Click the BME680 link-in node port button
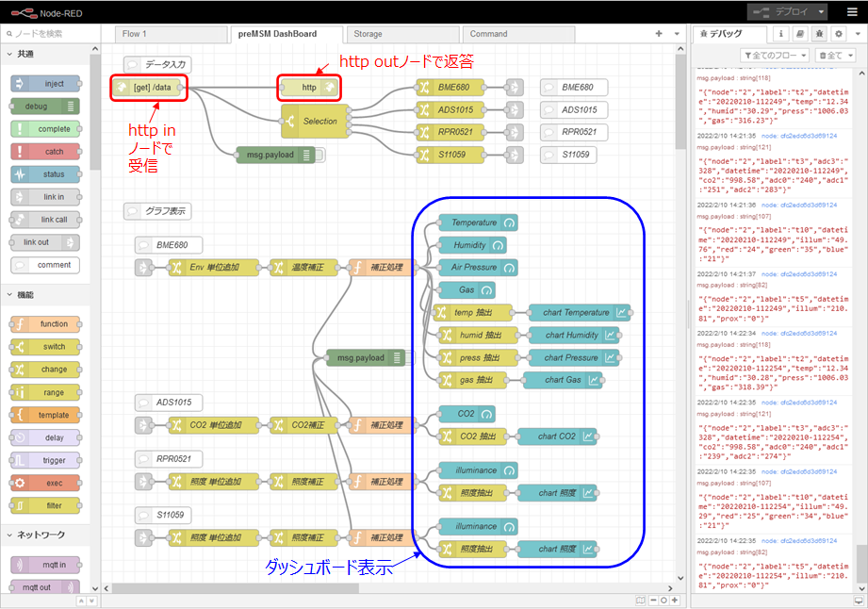The width and height of the screenshot is (868, 609). (144, 268)
